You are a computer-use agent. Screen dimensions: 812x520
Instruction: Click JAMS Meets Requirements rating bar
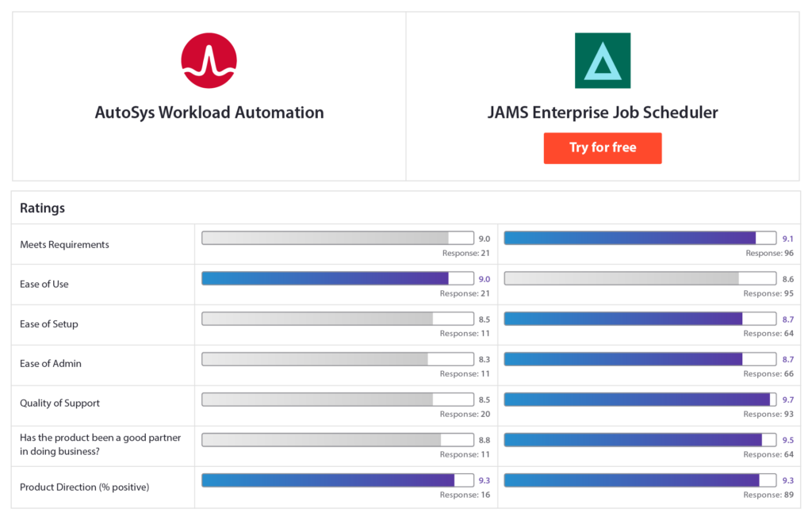tap(640, 239)
